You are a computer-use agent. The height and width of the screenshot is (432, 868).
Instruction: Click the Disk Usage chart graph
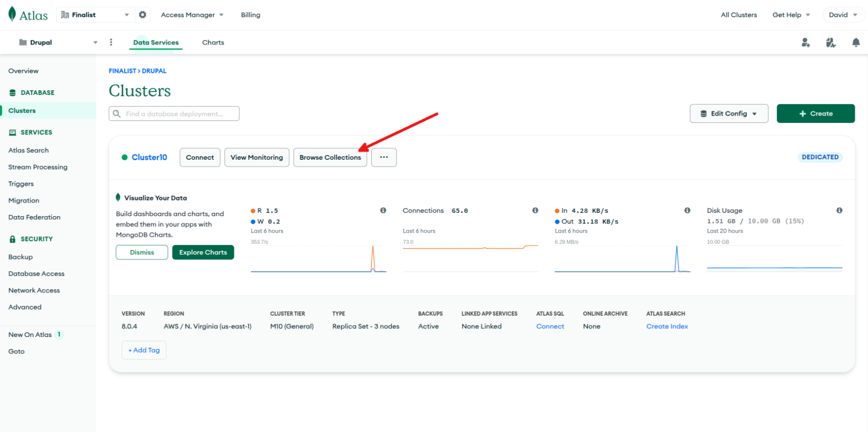[x=775, y=259]
